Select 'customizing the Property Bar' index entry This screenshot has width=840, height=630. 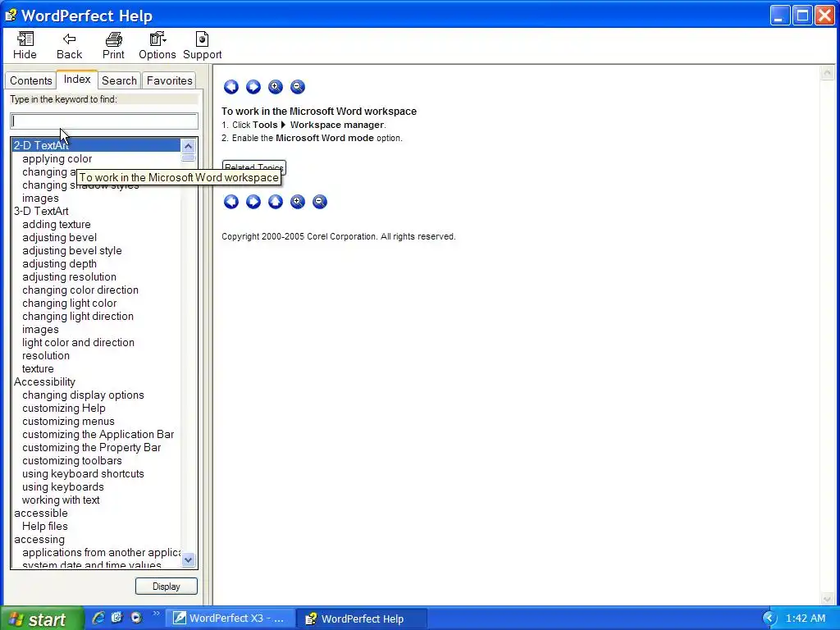(x=92, y=447)
